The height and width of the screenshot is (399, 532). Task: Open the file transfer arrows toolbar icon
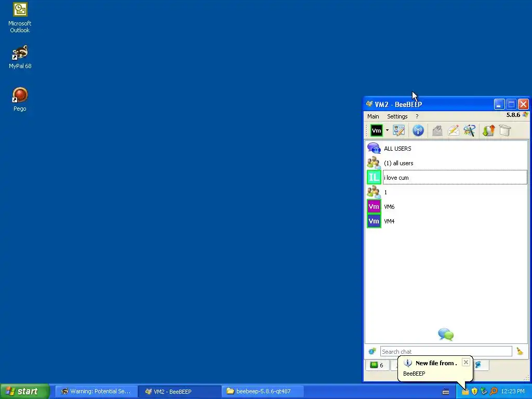coord(488,130)
